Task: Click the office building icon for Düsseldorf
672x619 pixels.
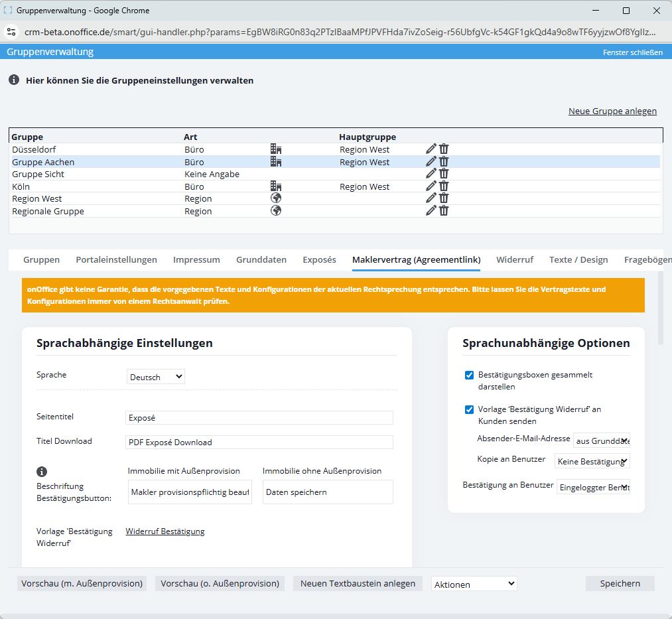Action: [x=276, y=149]
